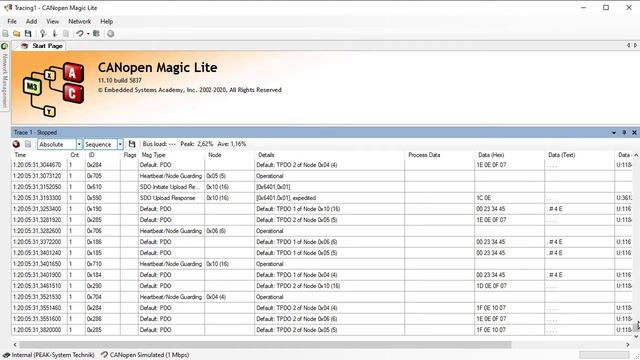This screenshot has height=360, width=640.
Task: Click the grayed document icon in top toolbar
Action: 66,33
